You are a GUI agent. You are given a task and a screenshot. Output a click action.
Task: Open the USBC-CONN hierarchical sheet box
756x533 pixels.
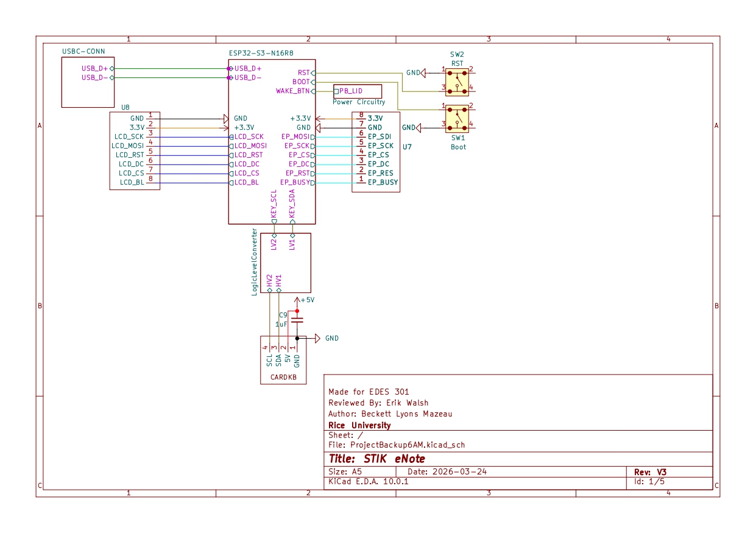pyautogui.click(x=88, y=82)
